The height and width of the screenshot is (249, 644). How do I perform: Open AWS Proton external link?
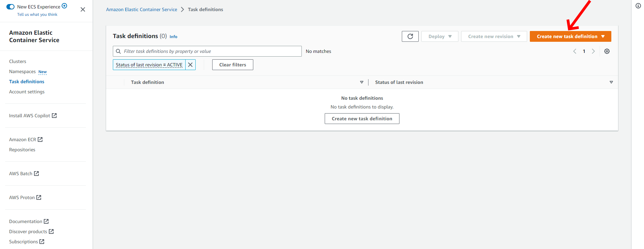[x=25, y=197]
